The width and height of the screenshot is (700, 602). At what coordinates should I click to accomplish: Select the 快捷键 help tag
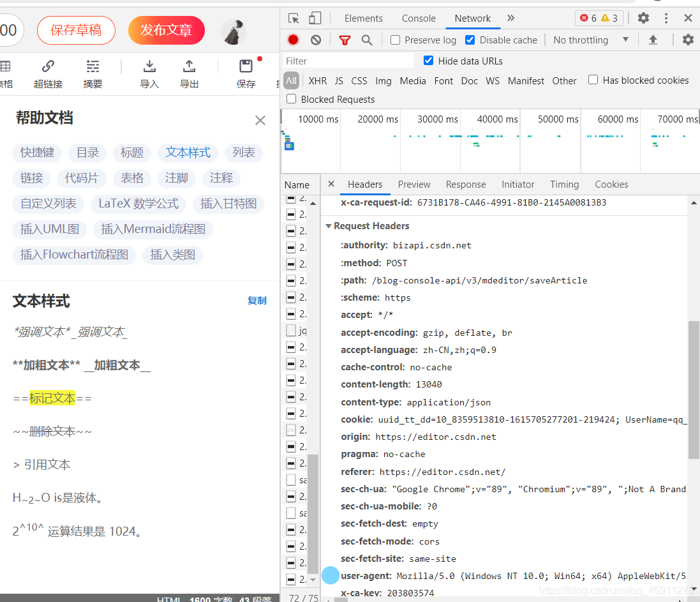(x=37, y=153)
